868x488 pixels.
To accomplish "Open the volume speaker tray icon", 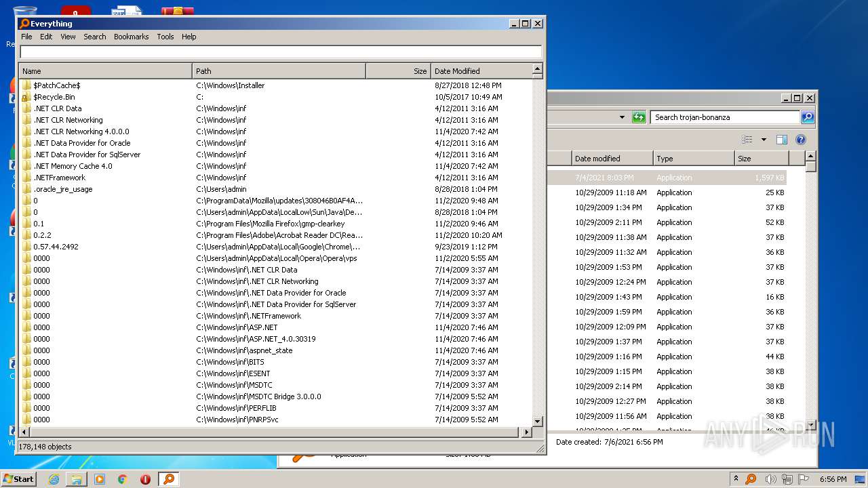I will pyautogui.click(x=771, y=479).
